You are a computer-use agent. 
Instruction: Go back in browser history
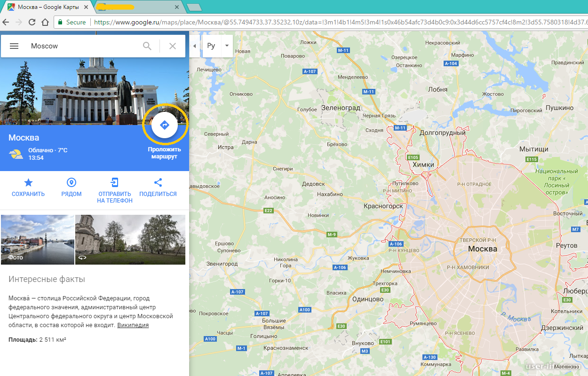point(6,22)
